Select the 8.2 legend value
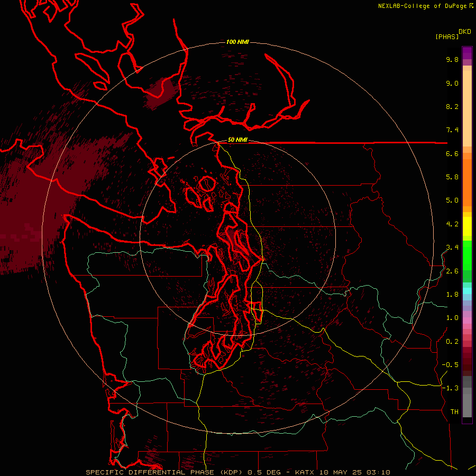This screenshot has width=476, height=476. coord(452,106)
